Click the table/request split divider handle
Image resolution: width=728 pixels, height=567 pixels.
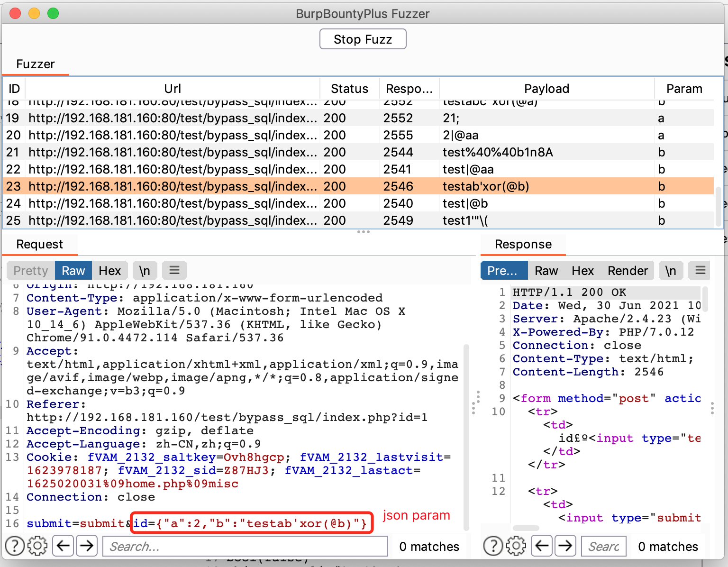point(364,232)
